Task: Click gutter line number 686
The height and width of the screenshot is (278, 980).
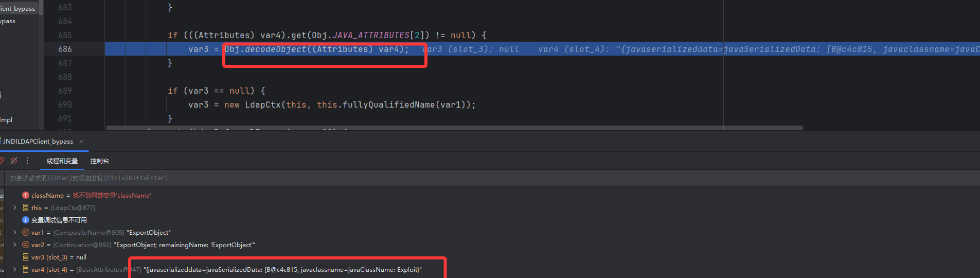Action: [x=65, y=49]
